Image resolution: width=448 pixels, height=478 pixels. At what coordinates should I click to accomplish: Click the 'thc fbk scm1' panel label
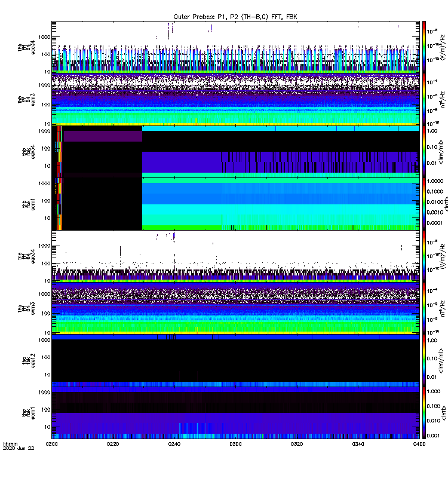tap(29, 413)
